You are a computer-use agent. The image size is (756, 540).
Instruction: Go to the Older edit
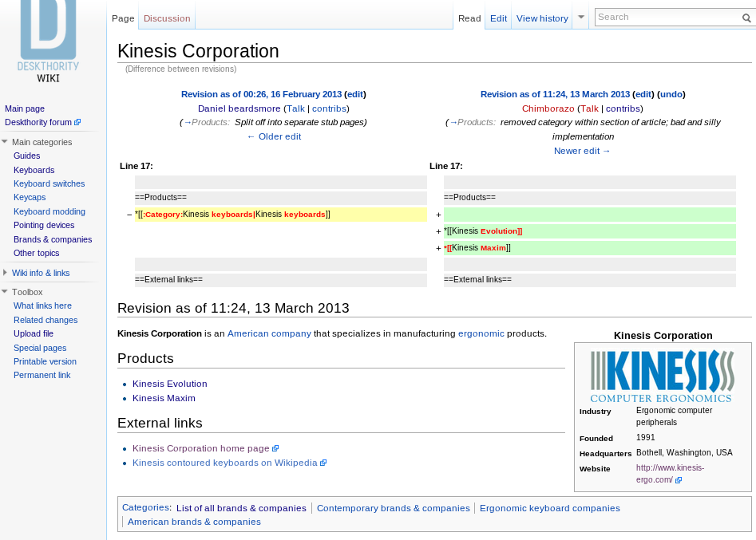pos(273,136)
